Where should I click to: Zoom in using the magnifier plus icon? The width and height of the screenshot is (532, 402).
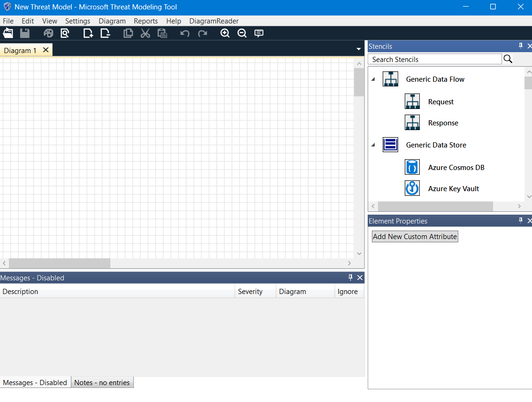tap(225, 33)
